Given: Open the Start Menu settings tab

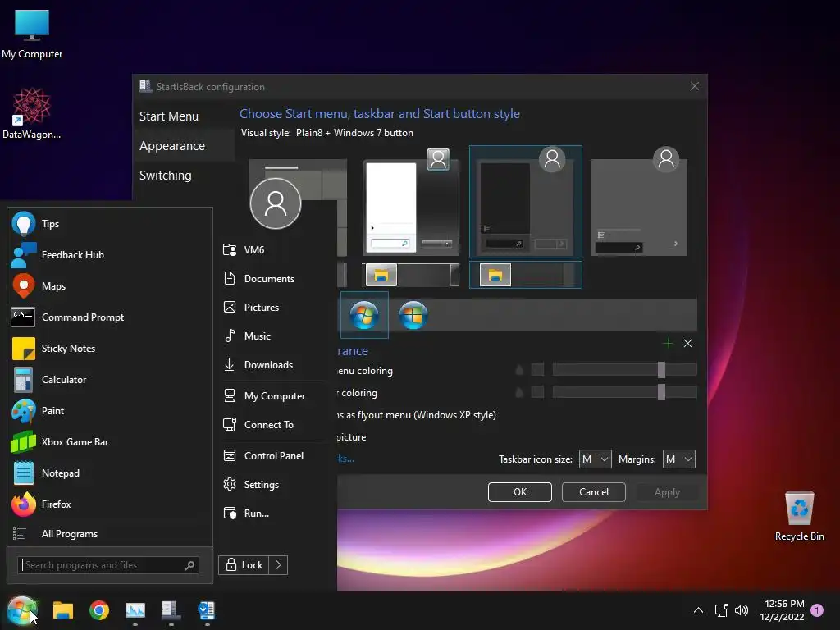Looking at the screenshot, I should [x=169, y=116].
